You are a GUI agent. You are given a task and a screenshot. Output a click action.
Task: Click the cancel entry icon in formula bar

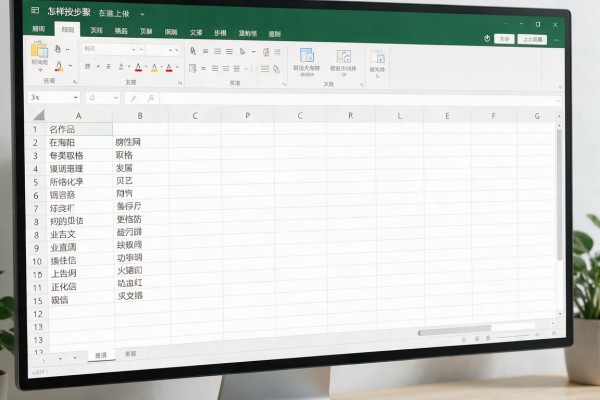click(x=133, y=98)
